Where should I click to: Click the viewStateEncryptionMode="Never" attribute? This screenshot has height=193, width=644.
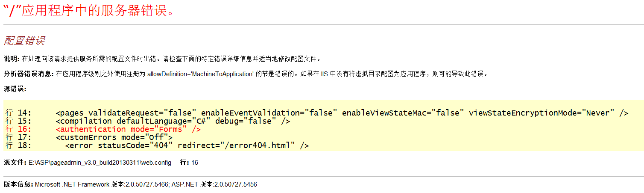[542, 113]
